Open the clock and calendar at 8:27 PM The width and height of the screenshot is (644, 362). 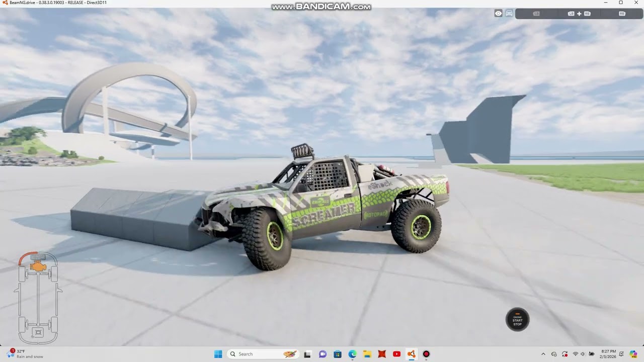[x=608, y=354]
